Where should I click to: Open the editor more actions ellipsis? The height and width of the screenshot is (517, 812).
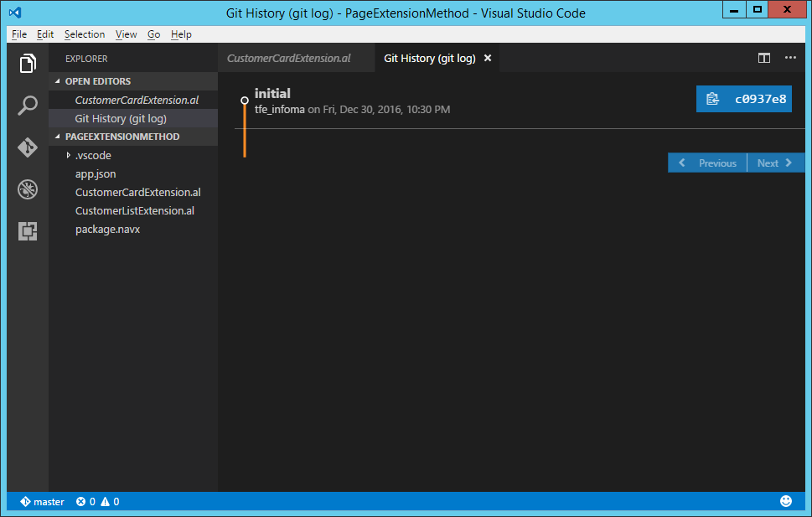(789, 58)
